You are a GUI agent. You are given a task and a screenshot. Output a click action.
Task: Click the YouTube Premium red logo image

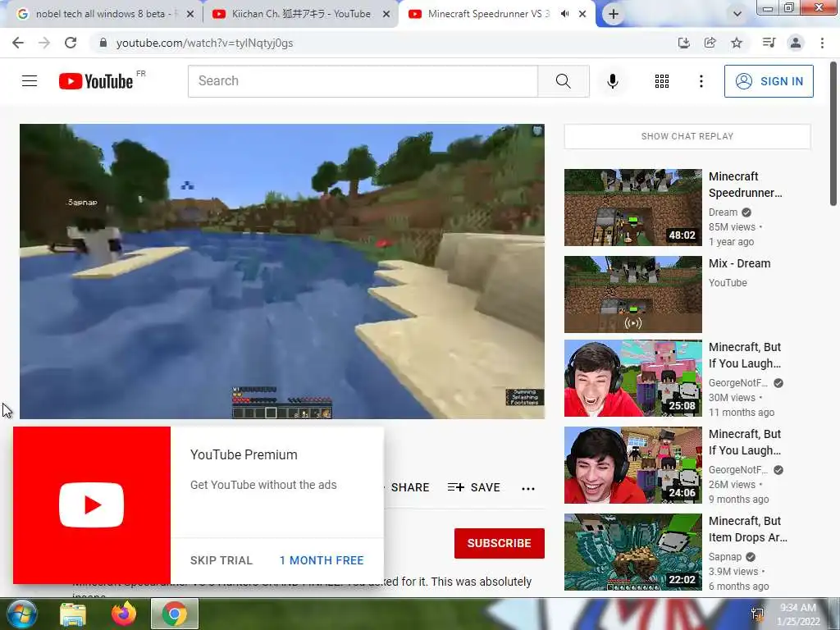pyautogui.click(x=92, y=505)
